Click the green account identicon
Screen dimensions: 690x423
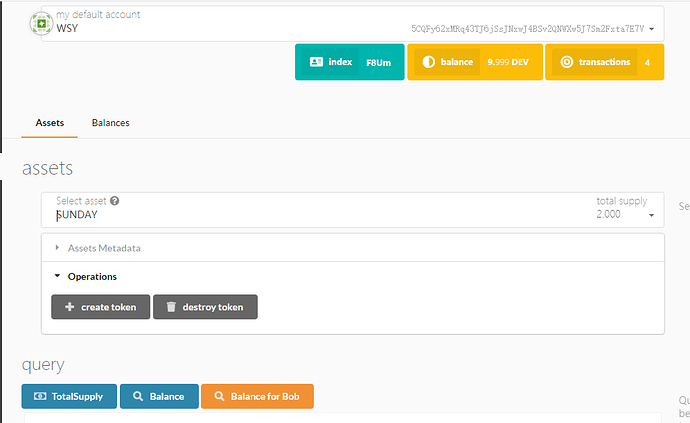[x=41, y=22]
